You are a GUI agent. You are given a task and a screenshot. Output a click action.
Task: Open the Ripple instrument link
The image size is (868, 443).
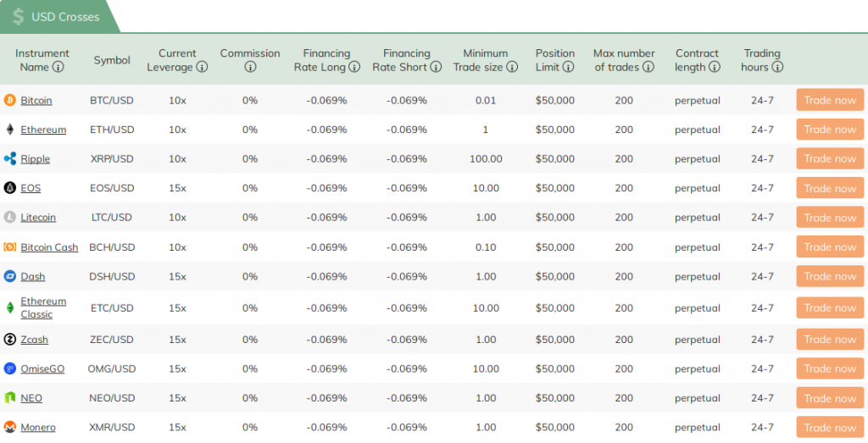click(35, 159)
